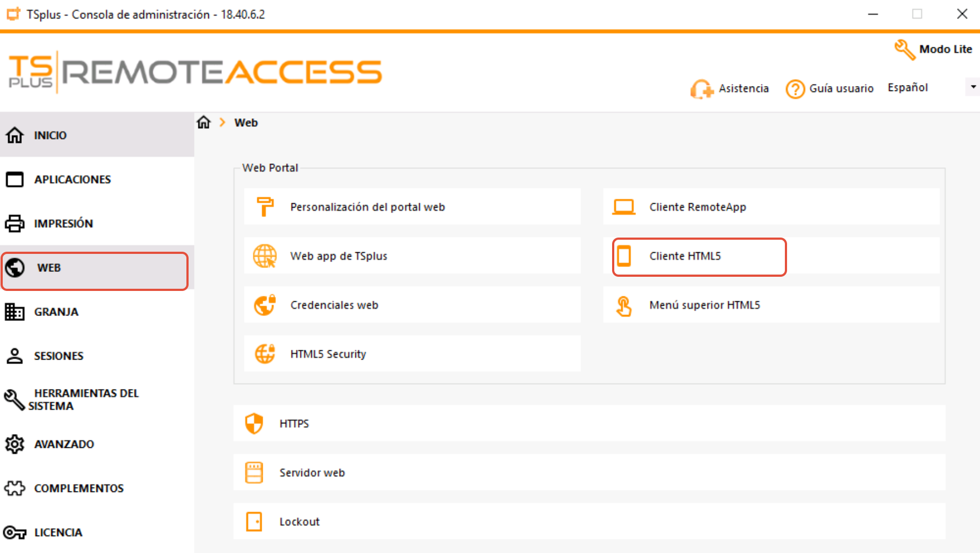Open Web app de TSplus
This screenshot has height=553, width=980.
tap(412, 256)
